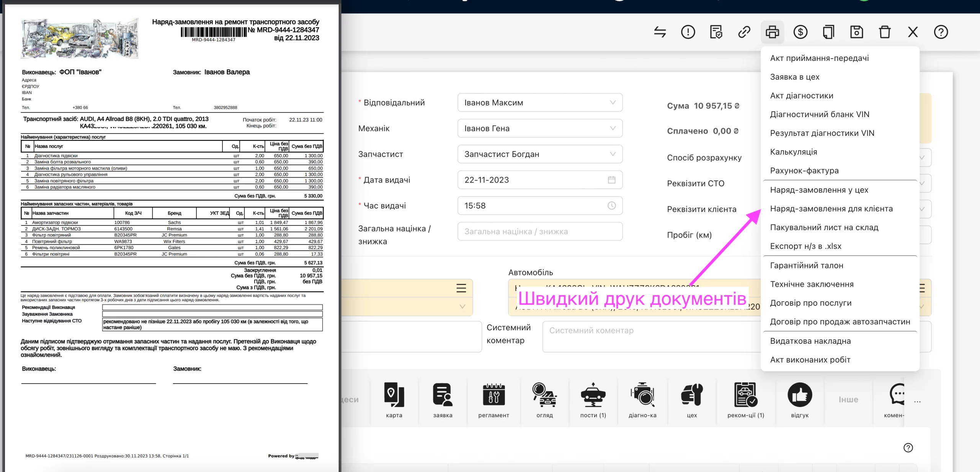The height and width of the screenshot is (472, 980).
Task: Click Діагностика підвіски row in preview
Action: [x=172, y=156]
